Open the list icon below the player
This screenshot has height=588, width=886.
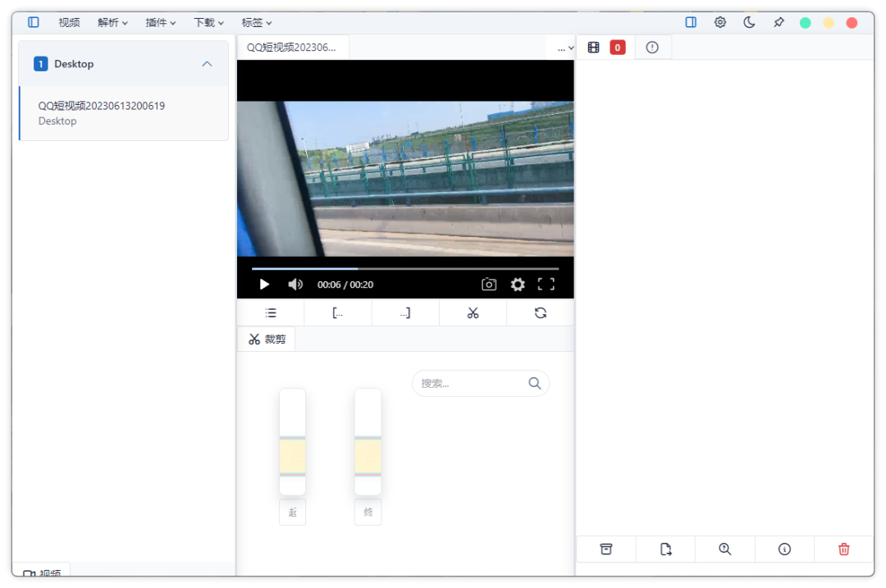271,312
